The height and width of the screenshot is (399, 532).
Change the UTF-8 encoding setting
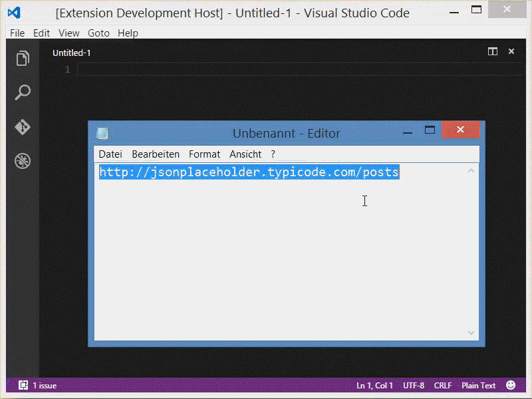tap(414, 386)
